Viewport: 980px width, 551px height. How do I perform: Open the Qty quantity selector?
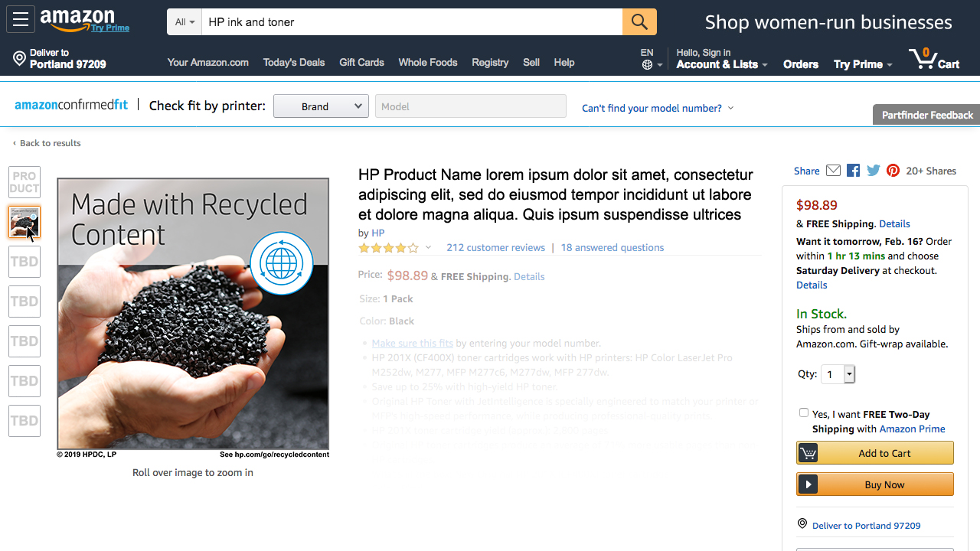[838, 374]
